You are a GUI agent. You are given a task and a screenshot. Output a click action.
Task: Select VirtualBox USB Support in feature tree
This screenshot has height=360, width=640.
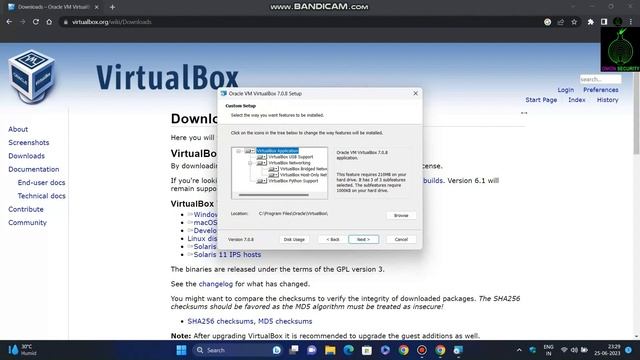click(x=291, y=157)
